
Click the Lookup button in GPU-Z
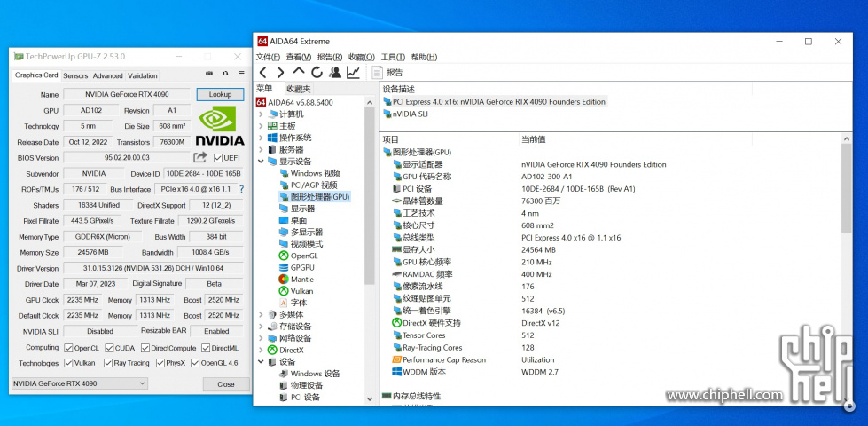(x=220, y=94)
